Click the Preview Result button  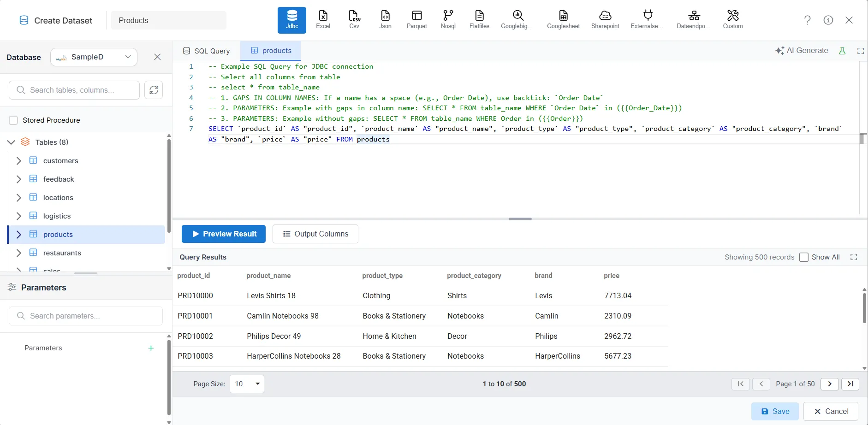(x=224, y=234)
